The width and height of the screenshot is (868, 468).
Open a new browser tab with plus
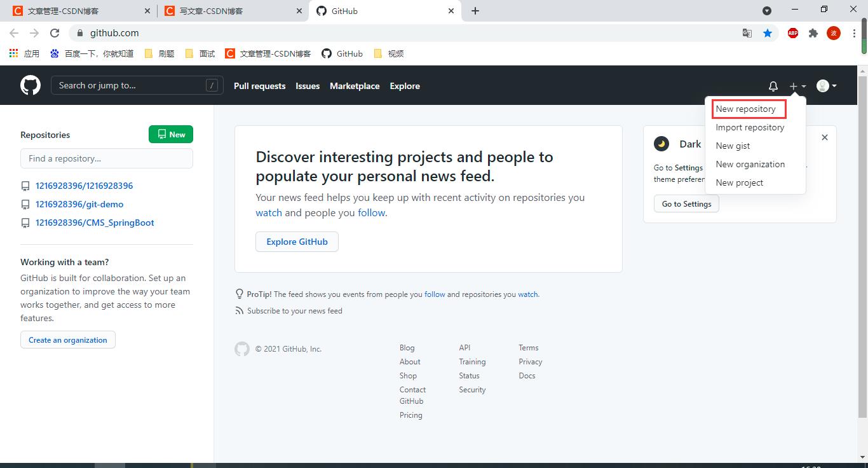pyautogui.click(x=475, y=11)
